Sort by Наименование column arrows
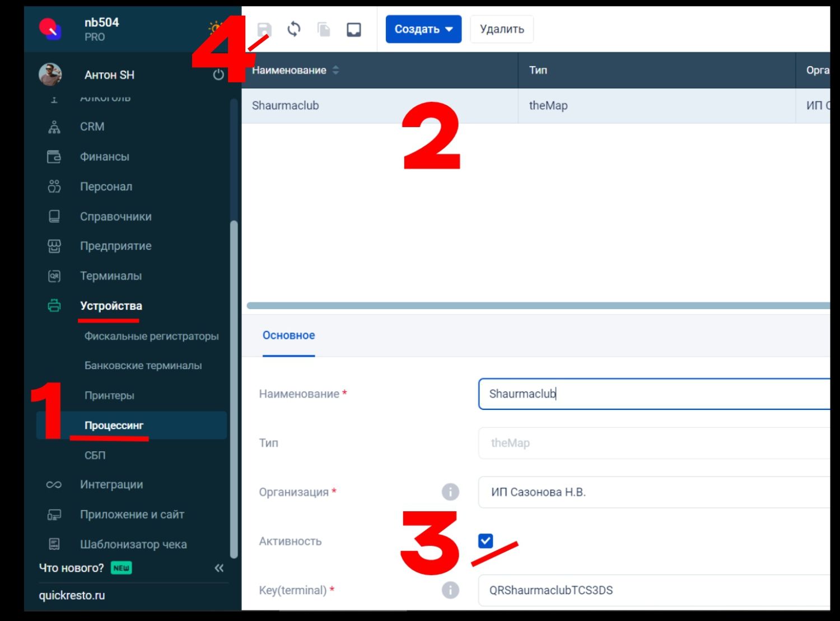This screenshot has width=840, height=621. click(x=335, y=70)
